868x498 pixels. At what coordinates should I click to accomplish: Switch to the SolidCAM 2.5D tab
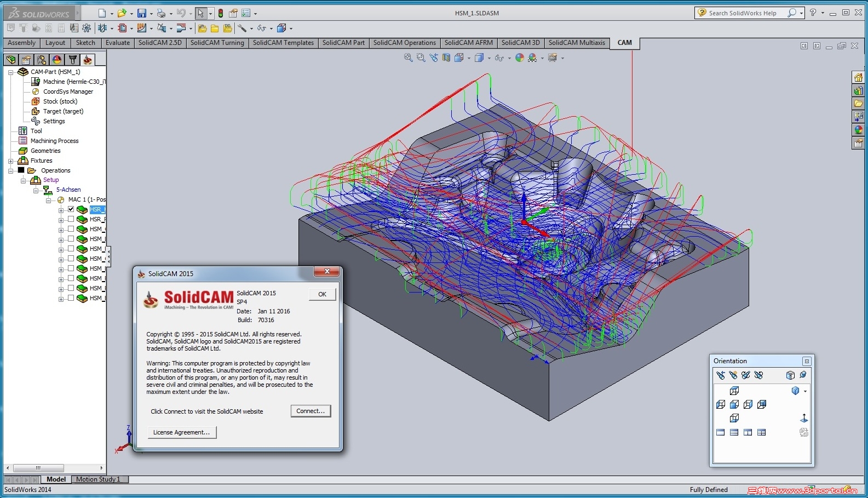pyautogui.click(x=159, y=43)
